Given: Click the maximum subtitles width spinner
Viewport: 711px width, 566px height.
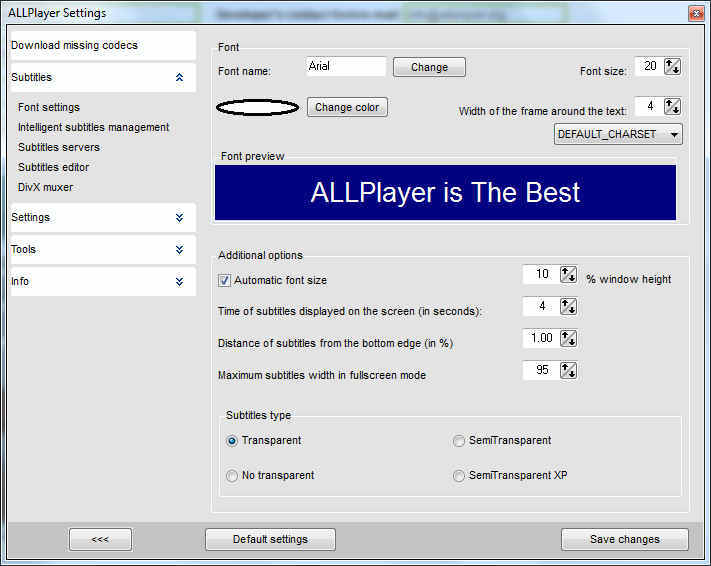Looking at the screenshot, I should pos(568,370).
